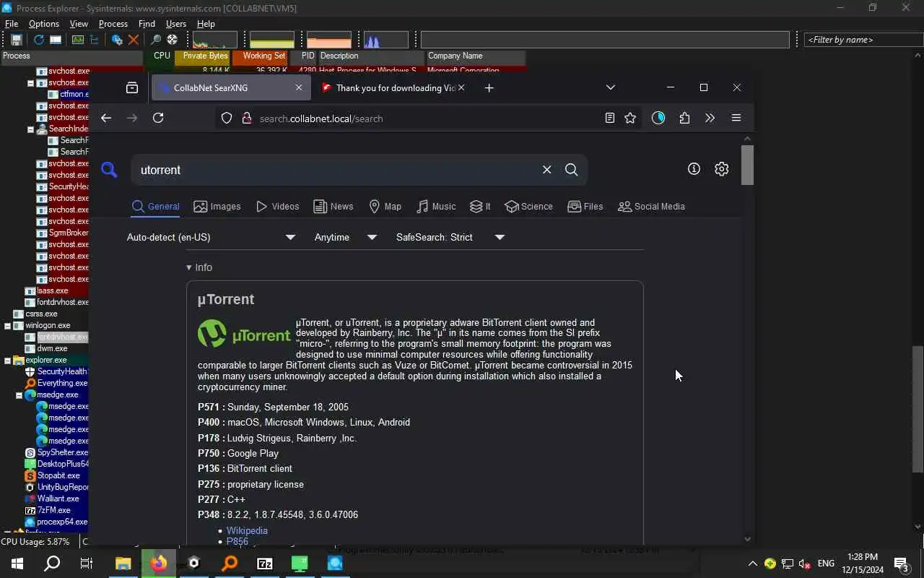Click the Save icon in Process Explorer toolbar
Screen dimensions: 924x578
coord(16,40)
